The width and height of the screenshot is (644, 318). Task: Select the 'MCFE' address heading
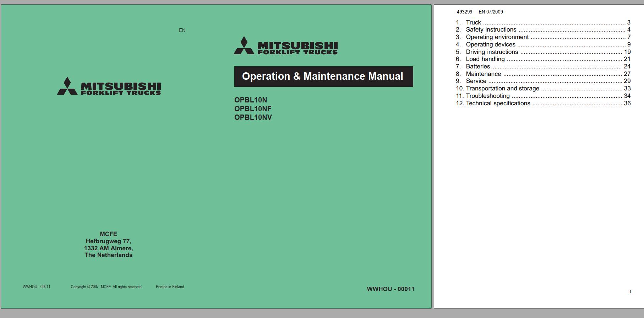pos(108,234)
